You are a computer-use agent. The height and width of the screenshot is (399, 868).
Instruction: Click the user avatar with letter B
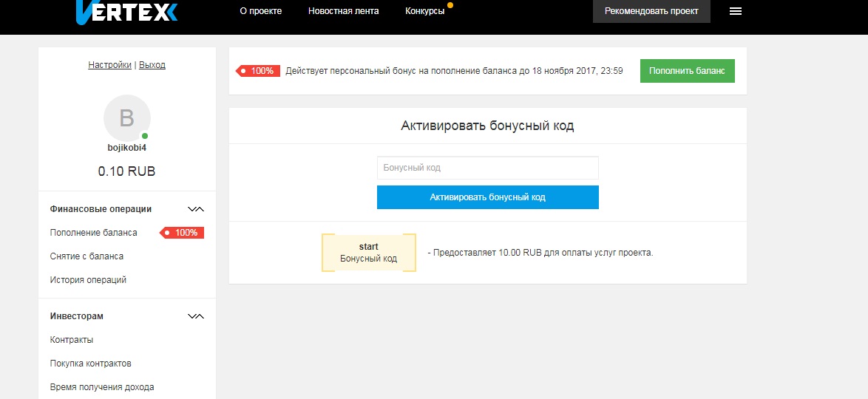point(126,118)
